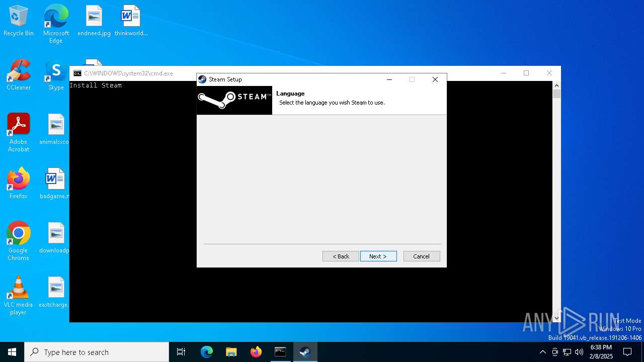Minimize the cmd.exe window

[x=503, y=73]
